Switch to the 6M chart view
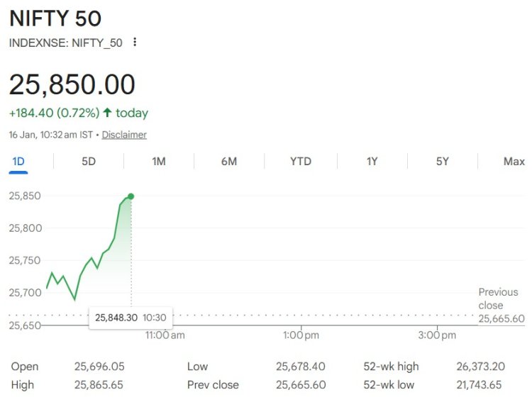This screenshot has width=532, height=419. pyautogui.click(x=229, y=162)
